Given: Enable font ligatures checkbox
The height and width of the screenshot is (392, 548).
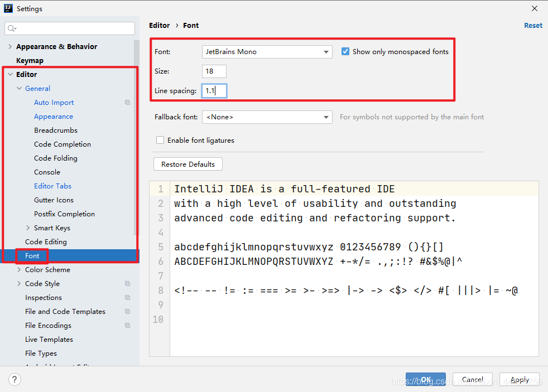Looking at the screenshot, I should coord(160,141).
